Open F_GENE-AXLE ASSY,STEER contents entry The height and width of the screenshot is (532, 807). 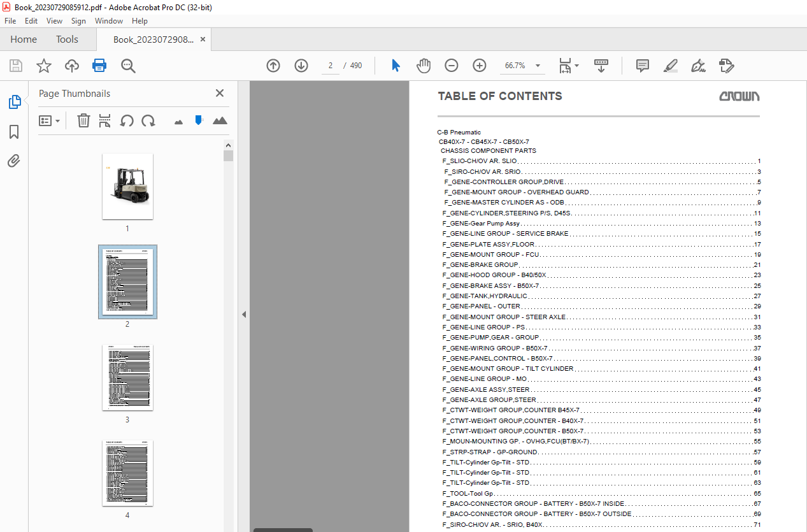(x=487, y=389)
